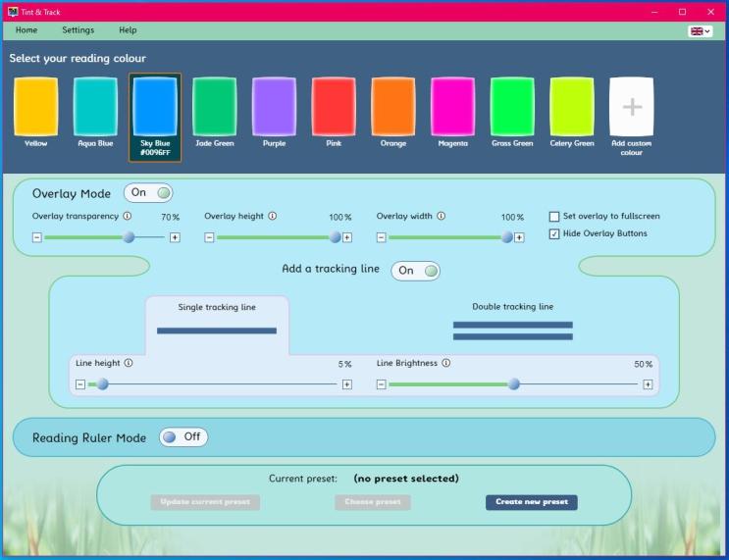The height and width of the screenshot is (560, 729).
Task: Open the Home menu
Action: [x=26, y=30]
